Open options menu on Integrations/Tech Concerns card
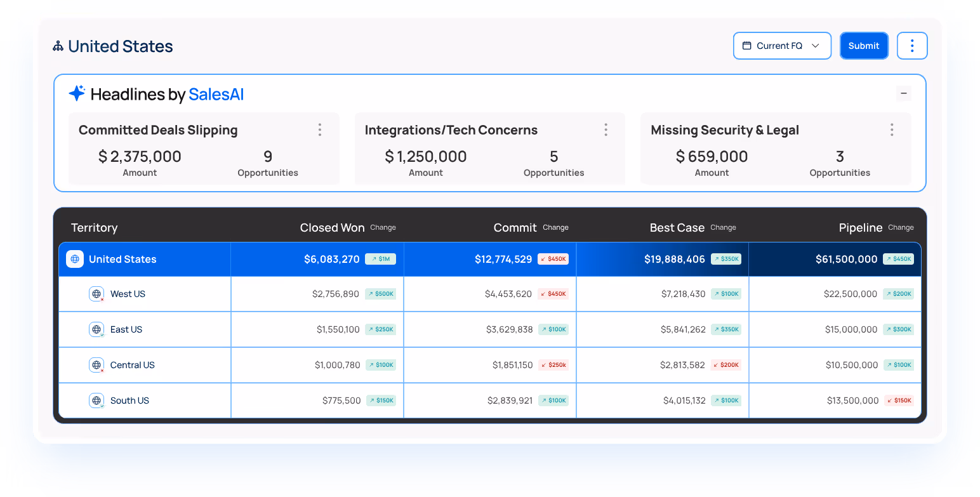 (x=606, y=129)
